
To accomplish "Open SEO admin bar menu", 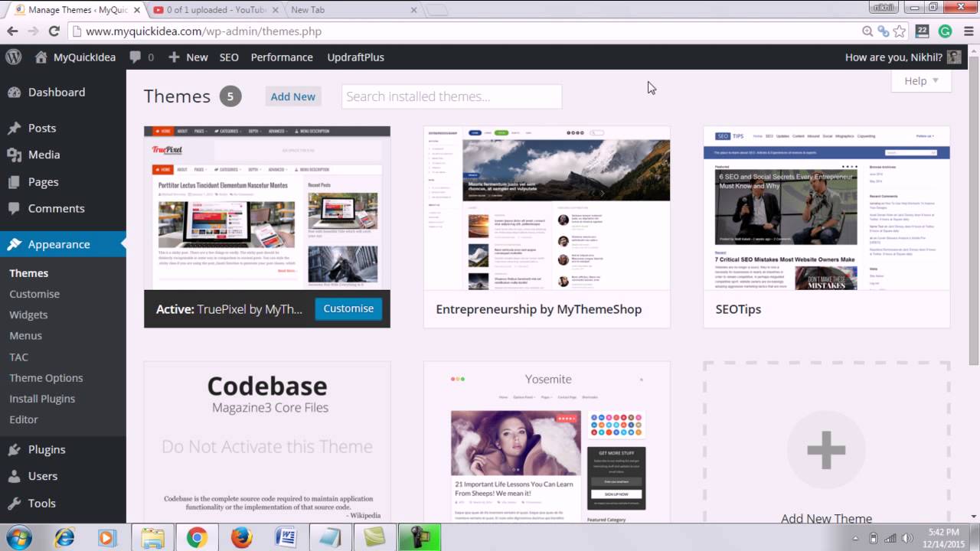I will 229,57.
